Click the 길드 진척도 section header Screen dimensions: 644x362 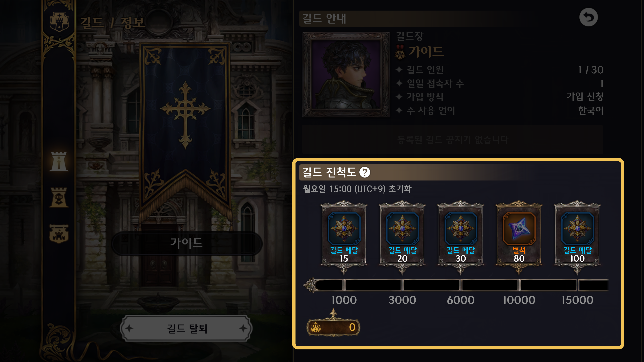pyautogui.click(x=329, y=172)
